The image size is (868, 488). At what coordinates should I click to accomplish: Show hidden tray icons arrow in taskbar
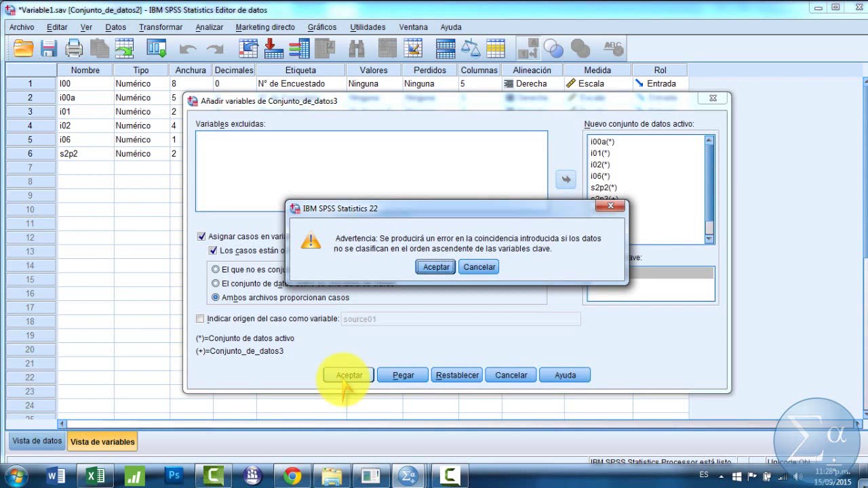(722, 476)
